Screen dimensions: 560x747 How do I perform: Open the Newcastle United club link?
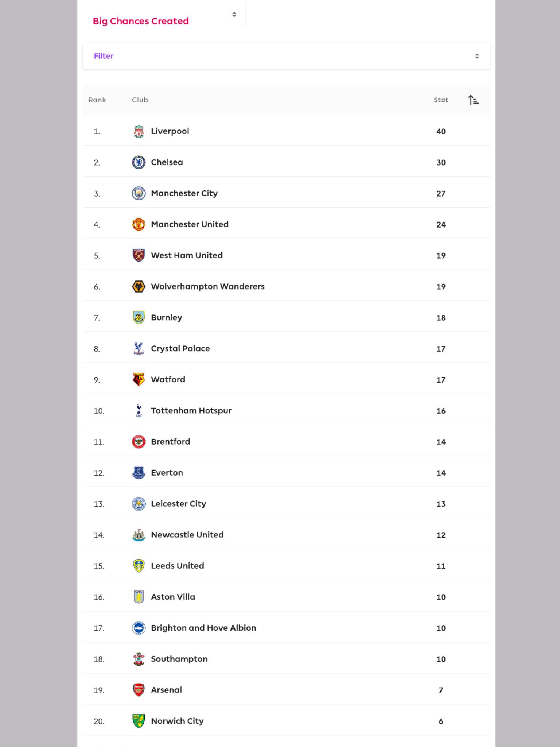[187, 535]
